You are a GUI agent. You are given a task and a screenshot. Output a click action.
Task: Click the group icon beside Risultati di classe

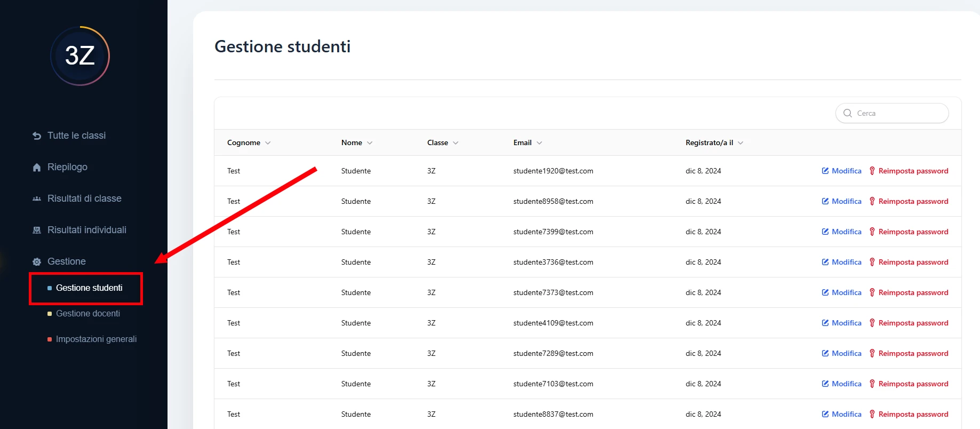(37, 199)
